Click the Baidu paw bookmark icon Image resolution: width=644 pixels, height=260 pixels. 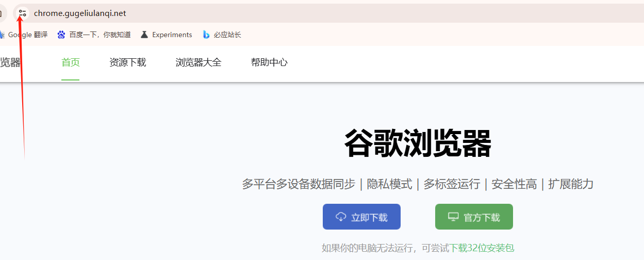tap(61, 35)
